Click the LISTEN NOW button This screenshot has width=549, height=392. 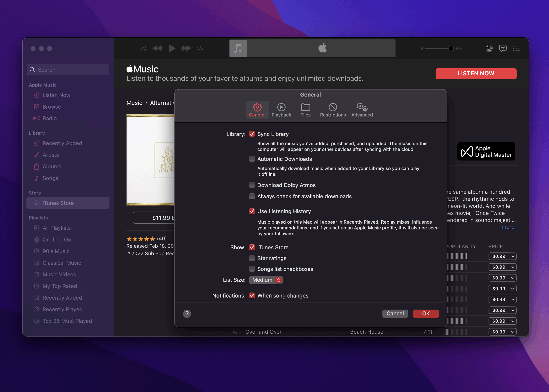[x=476, y=73]
